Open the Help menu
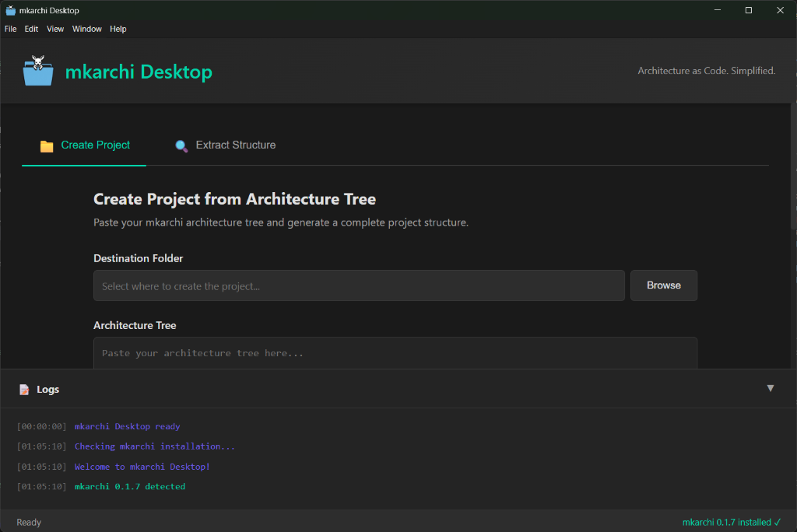The width and height of the screenshot is (797, 532). point(118,29)
